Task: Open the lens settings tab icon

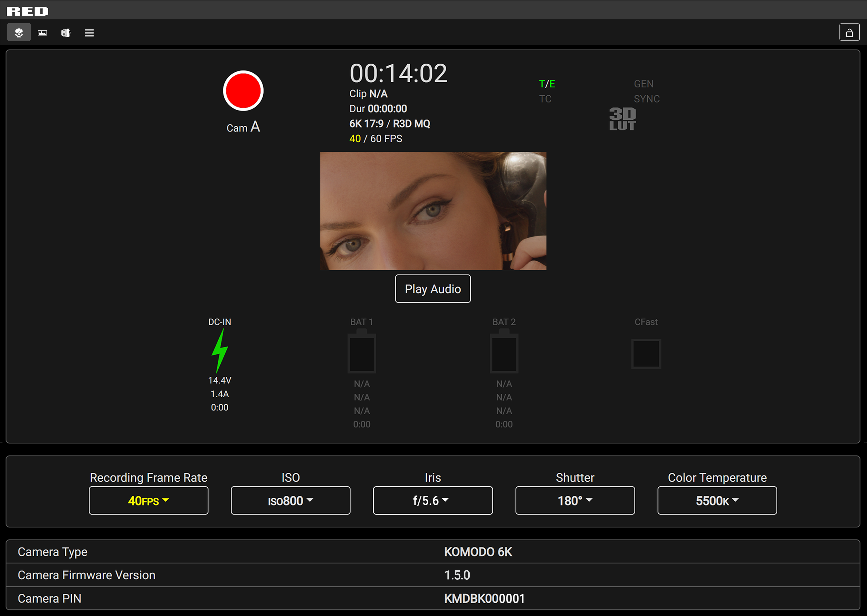Action: pyautogui.click(x=66, y=33)
